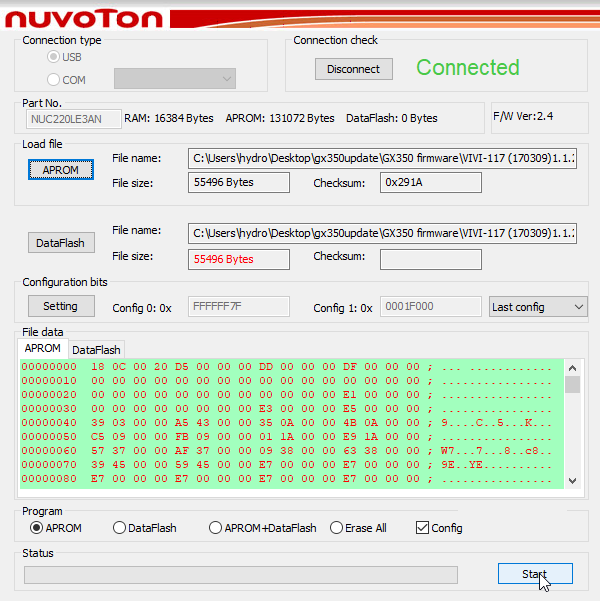Switch to the DataFlash file data tab

(x=96, y=350)
